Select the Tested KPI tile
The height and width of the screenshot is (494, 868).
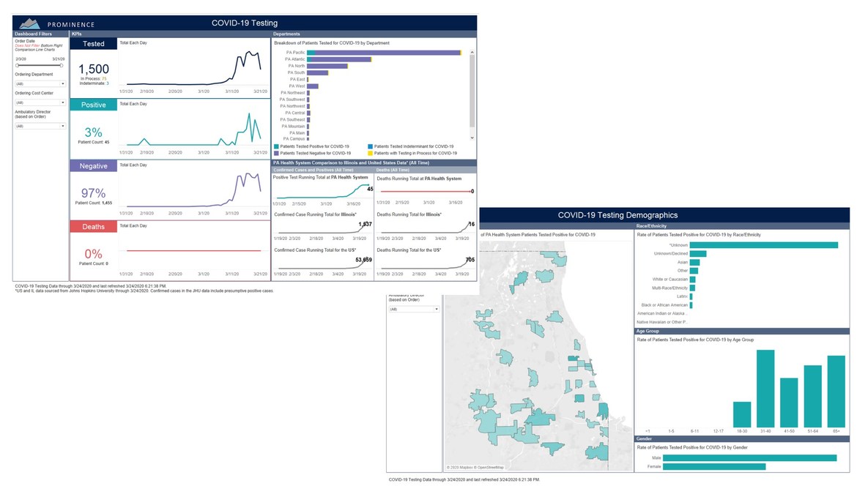pyautogui.click(x=93, y=44)
